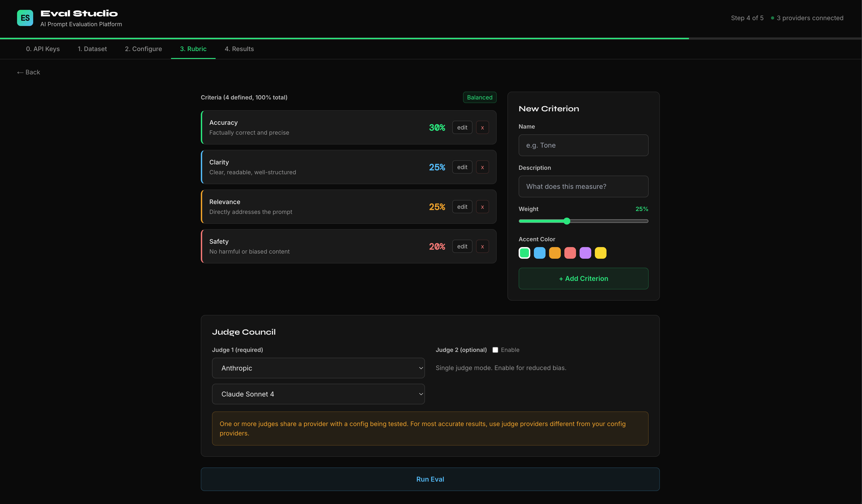862x504 pixels.
Task: Edit the Clarity criterion
Action: point(462,167)
